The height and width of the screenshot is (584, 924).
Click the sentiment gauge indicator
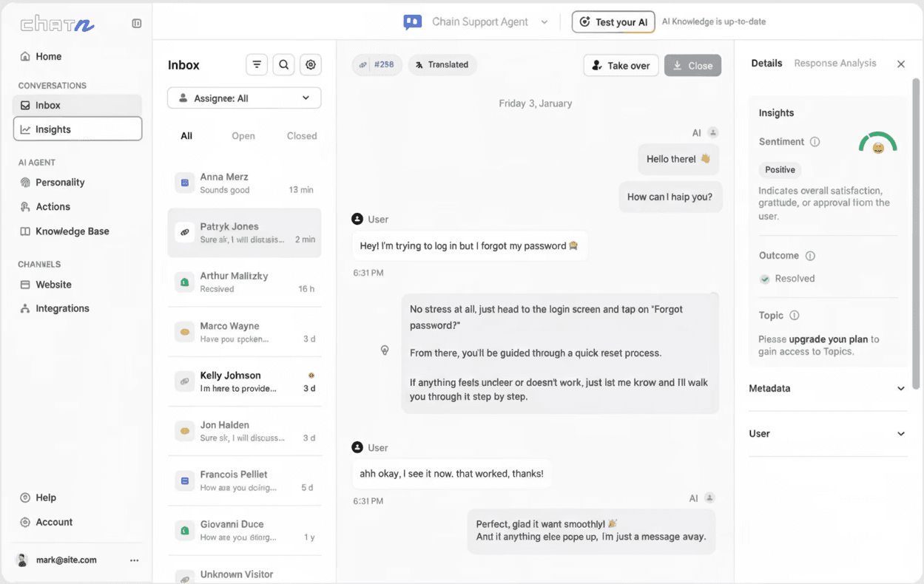coord(878,143)
